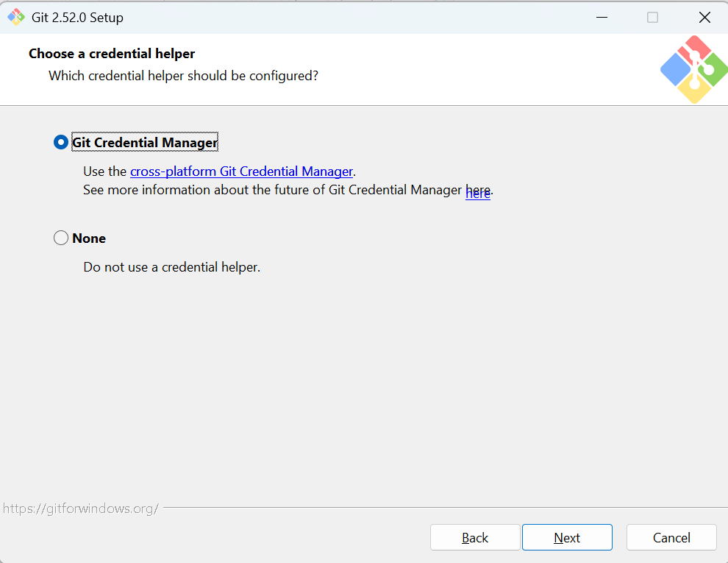Click the "Do not use a credential helper." description

click(172, 267)
